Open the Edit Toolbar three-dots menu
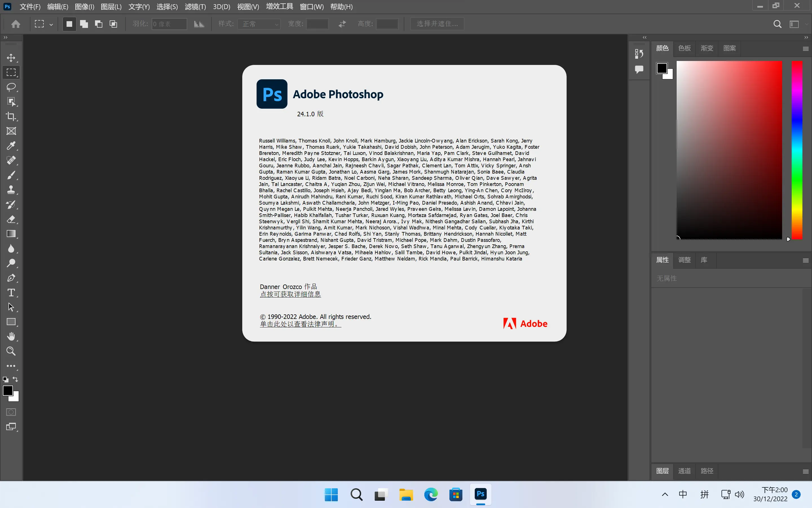The height and width of the screenshot is (508, 812). 11,366
